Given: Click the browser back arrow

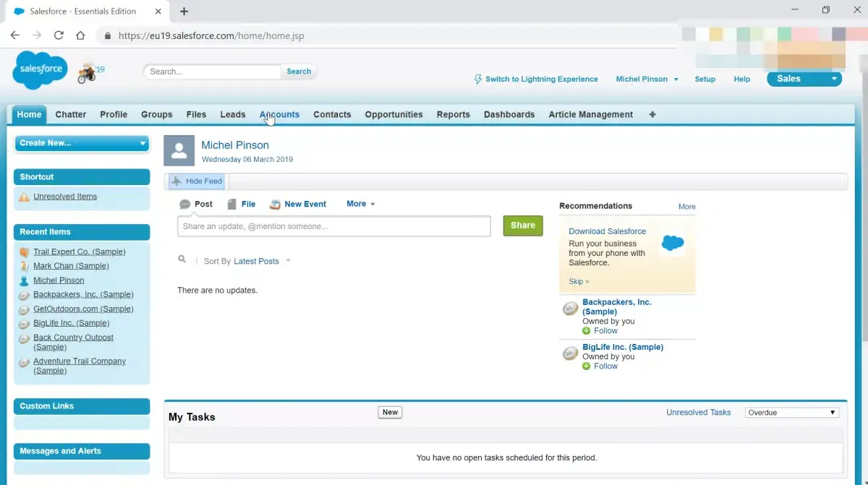Looking at the screenshot, I should click(14, 35).
